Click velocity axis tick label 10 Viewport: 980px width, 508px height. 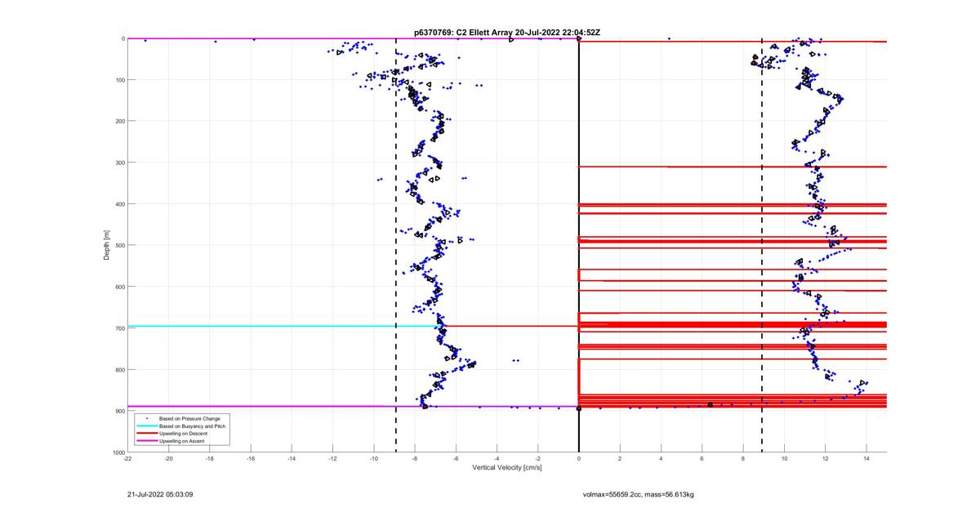pyautogui.click(x=784, y=459)
